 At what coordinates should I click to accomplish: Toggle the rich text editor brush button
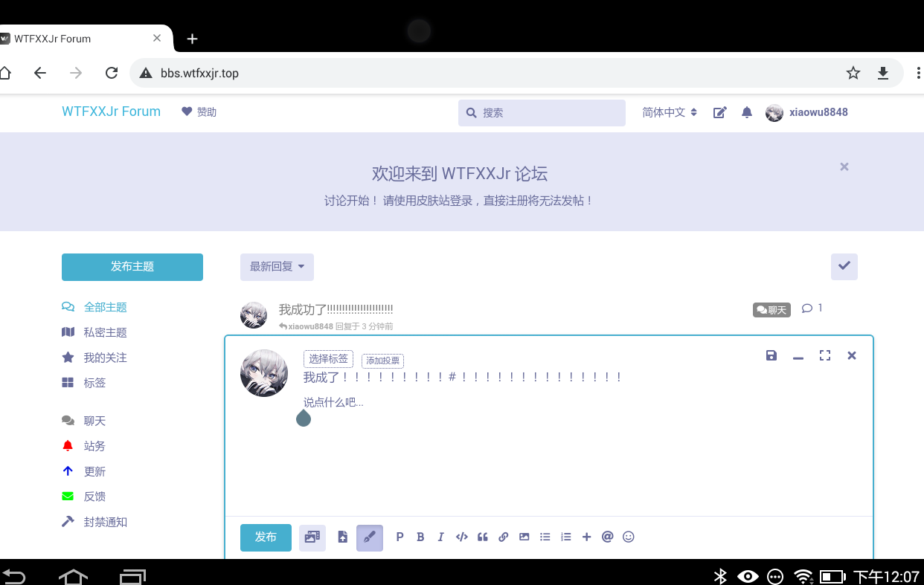[x=370, y=537]
